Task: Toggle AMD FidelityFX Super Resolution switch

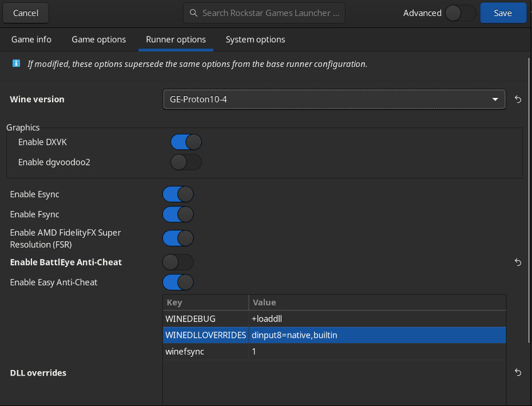Action: 178,238
